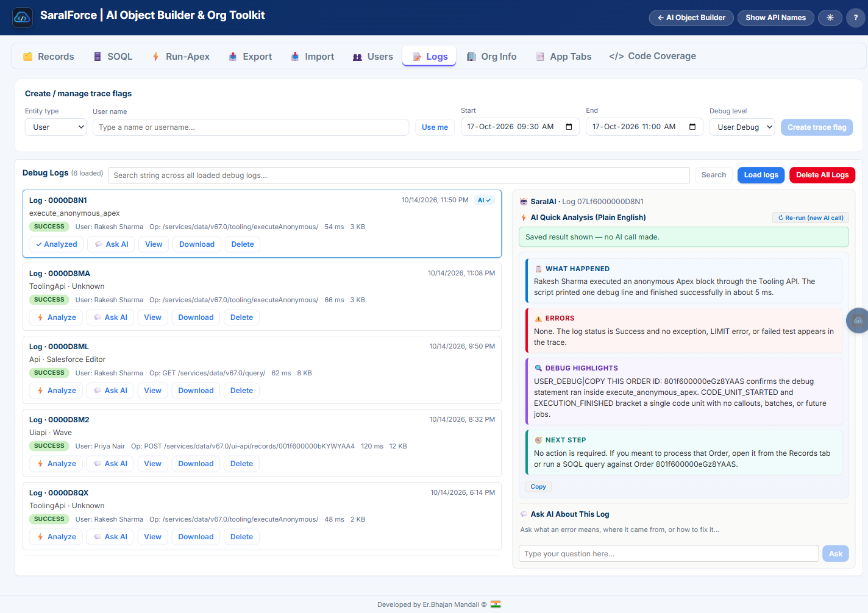Ask AI about Log 0000D8N1
The image size is (868, 613).
click(x=111, y=244)
